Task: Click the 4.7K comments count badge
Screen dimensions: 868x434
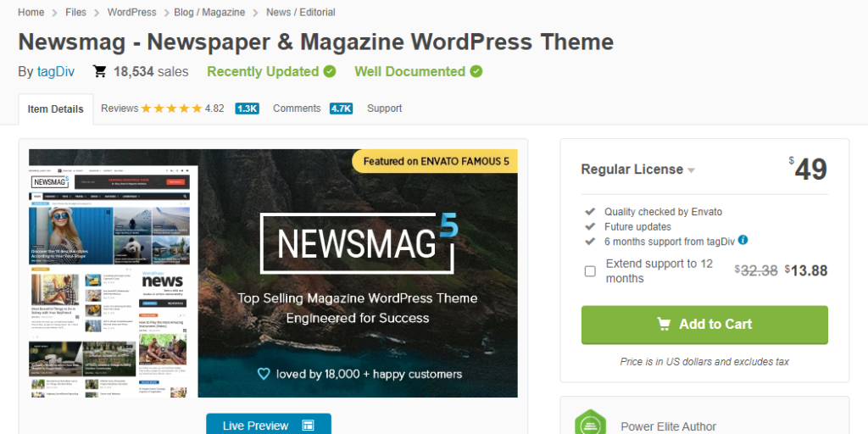Action: (x=341, y=108)
